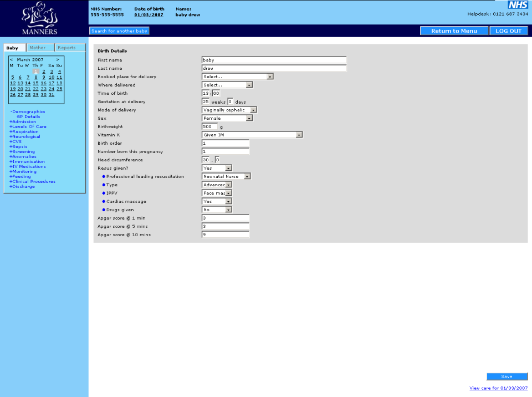This screenshot has height=397, width=532.
Task: Expand Clinical Procedures section
Action: tap(32, 182)
